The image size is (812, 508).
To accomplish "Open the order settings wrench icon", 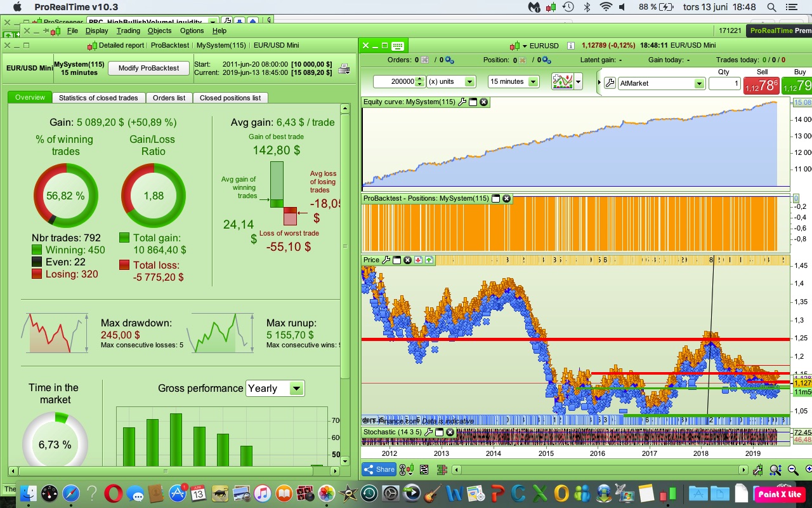I will [x=609, y=83].
